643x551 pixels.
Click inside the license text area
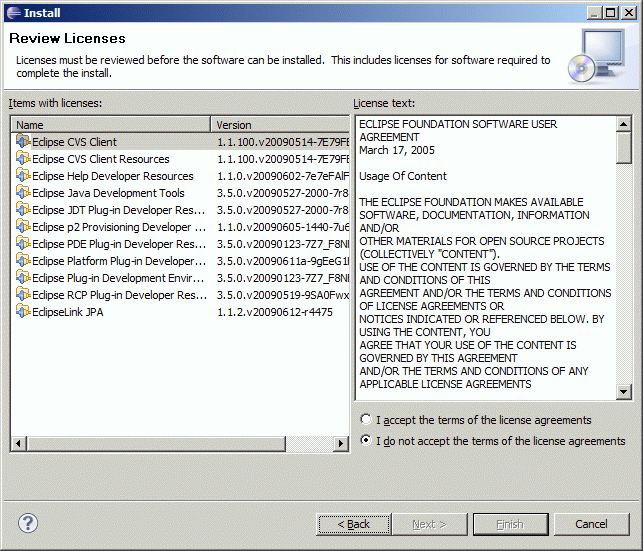pyautogui.click(x=486, y=258)
